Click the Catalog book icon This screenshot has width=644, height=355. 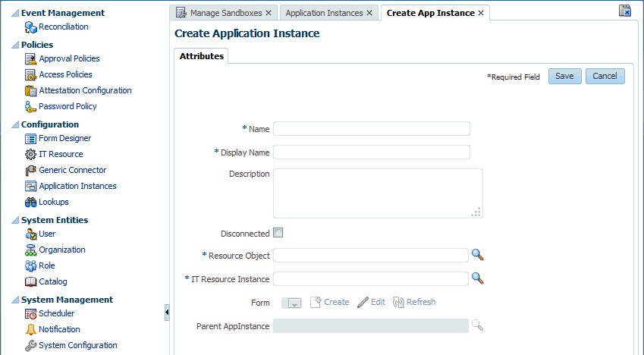(x=30, y=282)
